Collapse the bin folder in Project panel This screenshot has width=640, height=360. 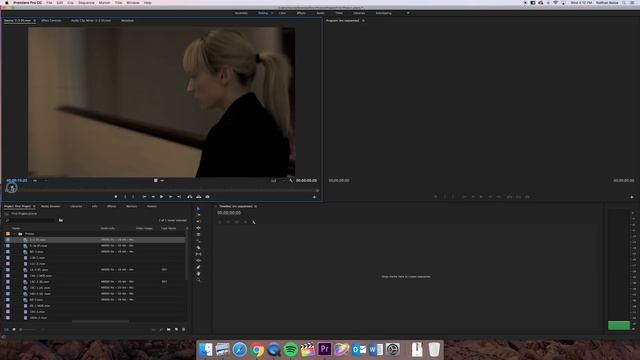(15, 234)
